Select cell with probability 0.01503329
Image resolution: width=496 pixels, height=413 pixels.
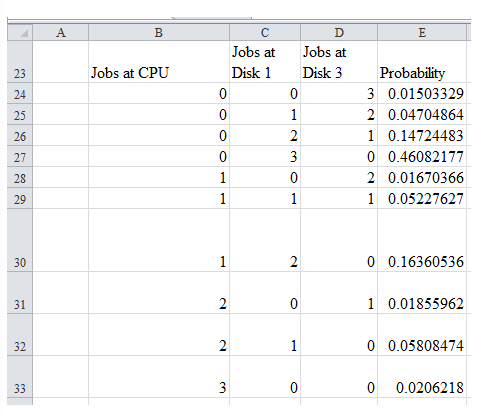(422, 93)
